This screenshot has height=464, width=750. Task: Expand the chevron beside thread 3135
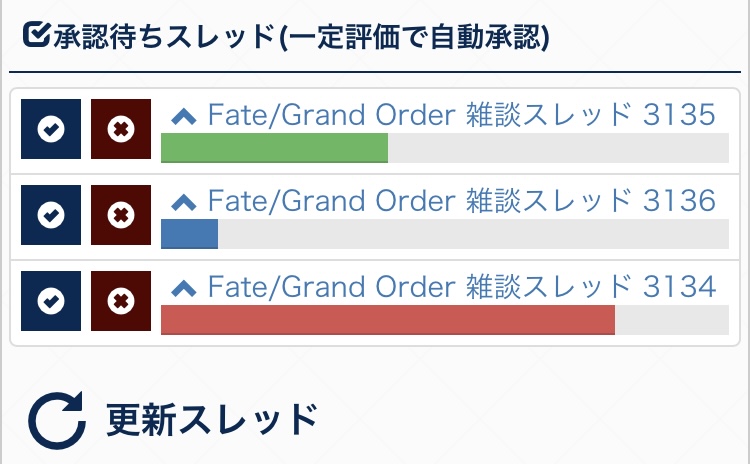coord(183,117)
